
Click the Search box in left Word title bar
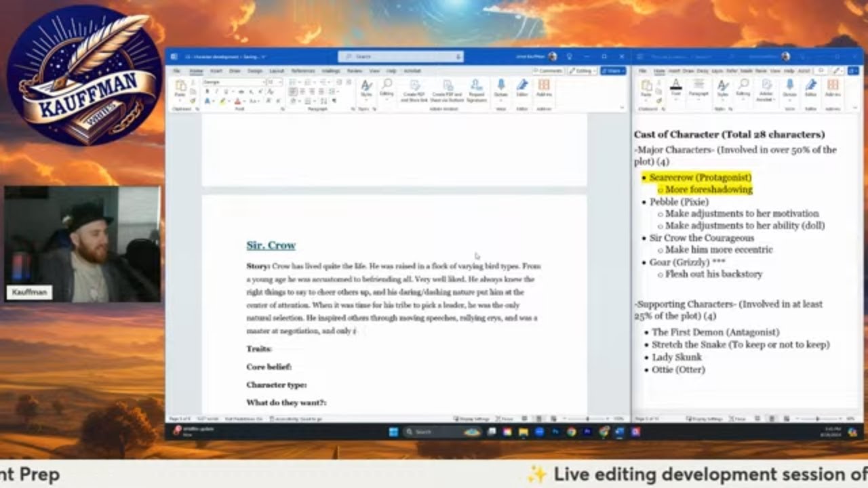click(400, 57)
